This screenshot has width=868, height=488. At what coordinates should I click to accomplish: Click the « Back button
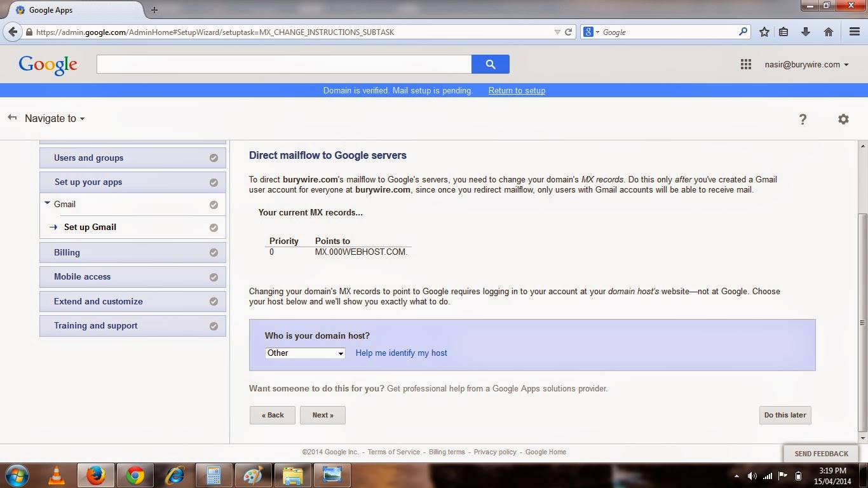[x=272, y=415]
